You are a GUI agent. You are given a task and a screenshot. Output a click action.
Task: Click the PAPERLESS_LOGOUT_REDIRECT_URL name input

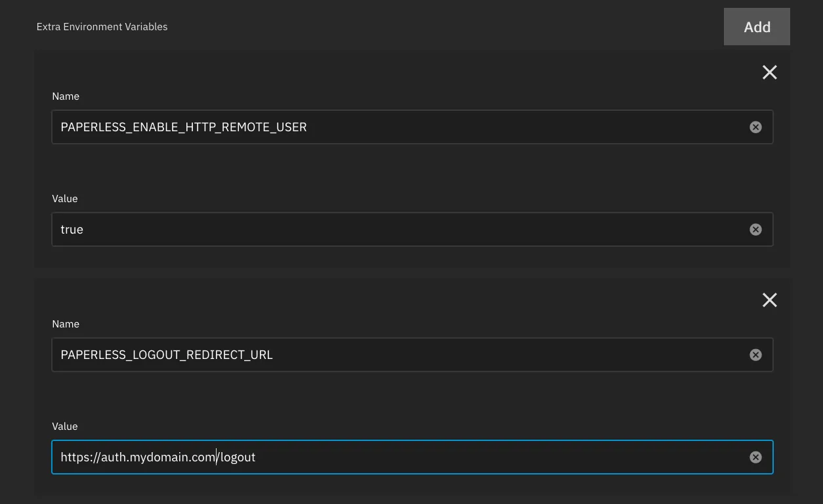pyautogui.click(x=394, y=354)
